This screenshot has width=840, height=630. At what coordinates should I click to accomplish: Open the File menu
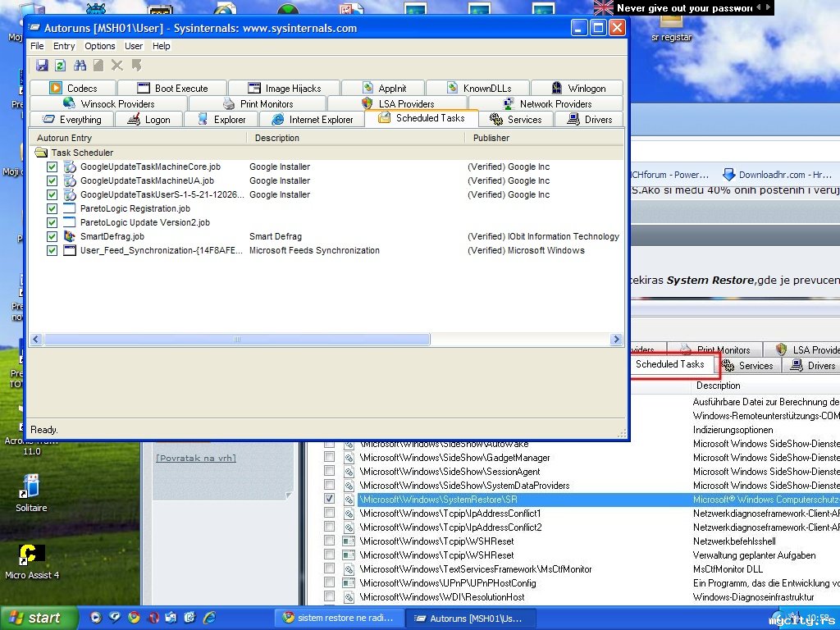pos(37,46)
